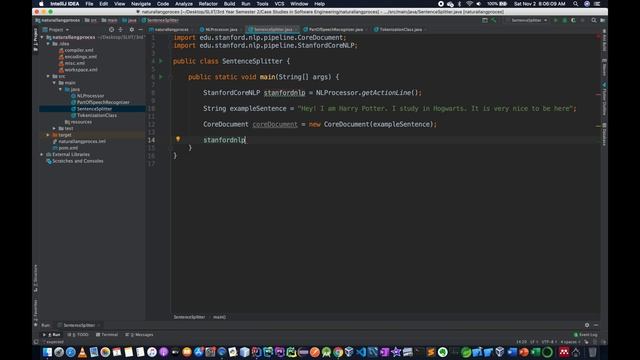Click run gutter arrow beside class SentenceSplitter
The width and height of the screenshot is (640, 360).
pos(161,61)
